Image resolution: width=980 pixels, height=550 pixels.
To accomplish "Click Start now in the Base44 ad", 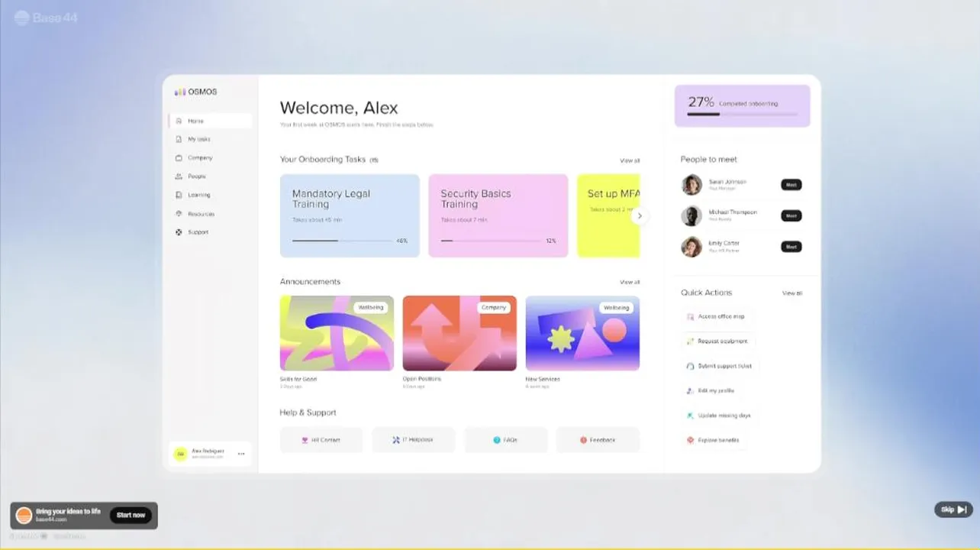I will (x=131, y=516).
